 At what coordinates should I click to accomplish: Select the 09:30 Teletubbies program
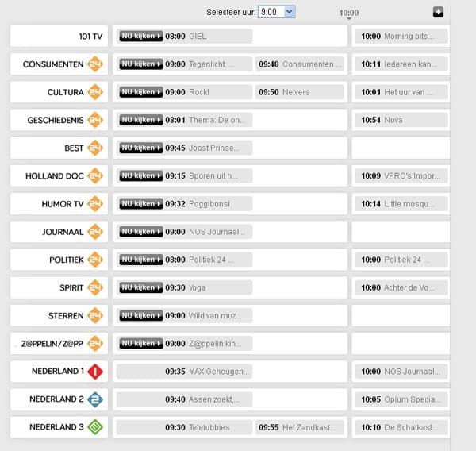(184, 428)
